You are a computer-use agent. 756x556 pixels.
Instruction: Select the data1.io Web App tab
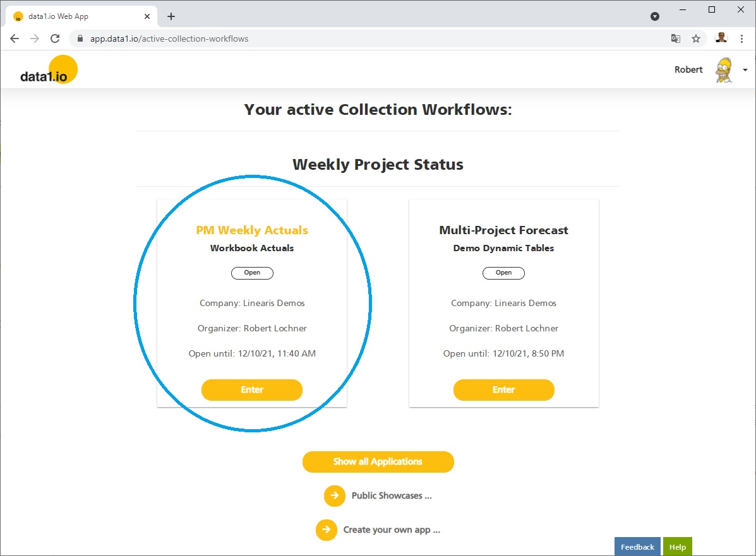tap(76, 16)
